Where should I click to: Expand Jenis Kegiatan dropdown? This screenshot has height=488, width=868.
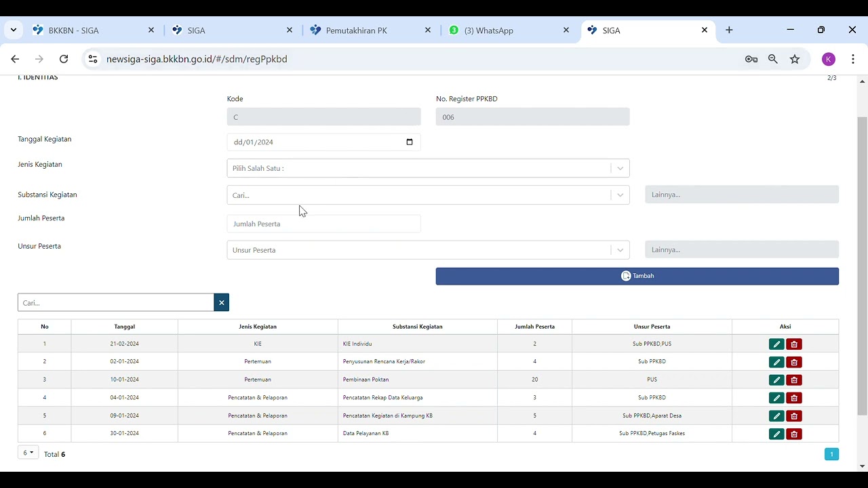tap(620, 168)
